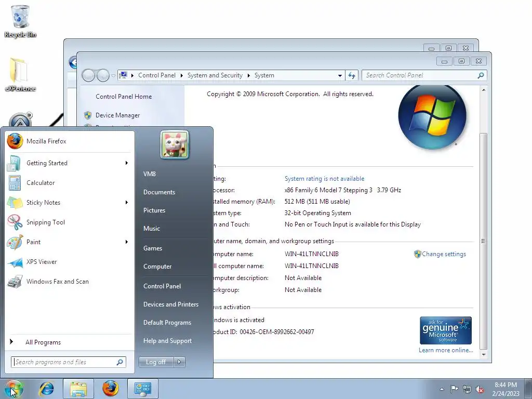532x399 pixels.
Task: Open Windows Explorer from taskbar
Action: pos(78,389)
